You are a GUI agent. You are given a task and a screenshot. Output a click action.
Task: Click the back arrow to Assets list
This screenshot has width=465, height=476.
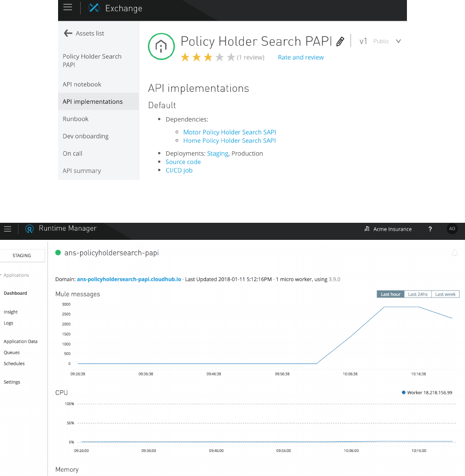click(x=68, y=33)
